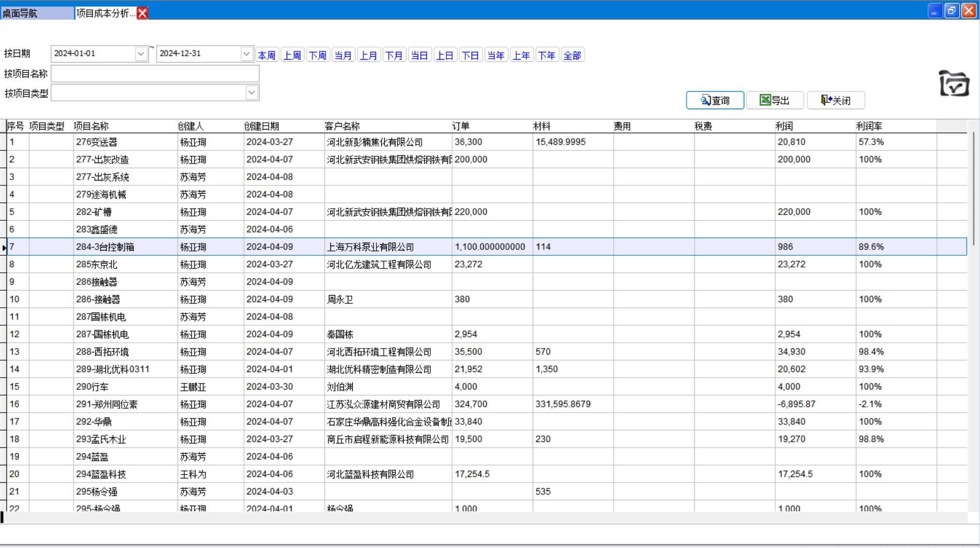Select the 项目成本分析 tab
Viewport: 980px width, 548px height.
[x=105, y=13]
